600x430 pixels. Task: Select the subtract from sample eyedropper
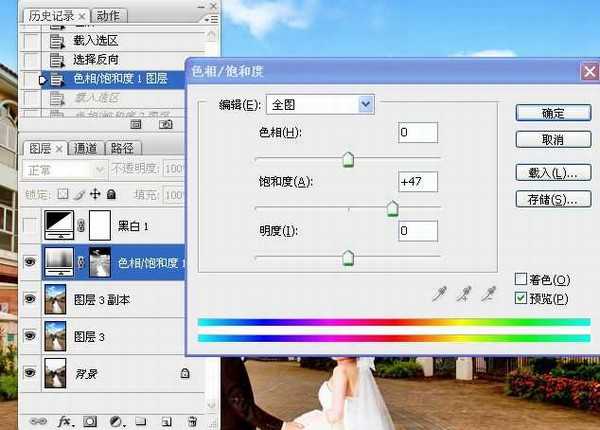click(x=488, y=294)
